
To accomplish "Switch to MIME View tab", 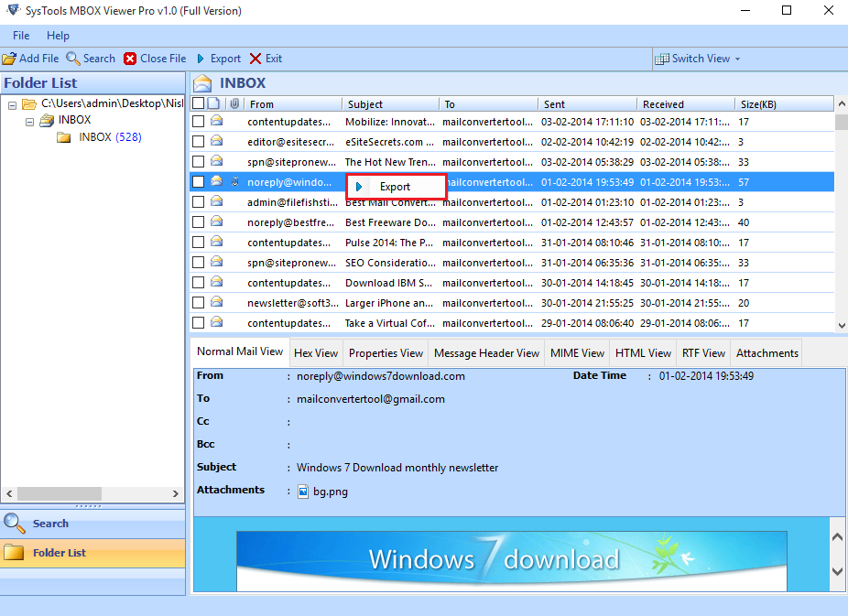I will pos(577,353).
